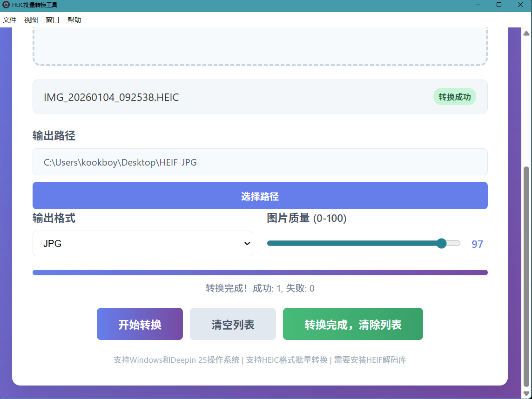532x399 pixels.
Task: Click the 图片质量 (0-100) label
Action: point(306,218)
